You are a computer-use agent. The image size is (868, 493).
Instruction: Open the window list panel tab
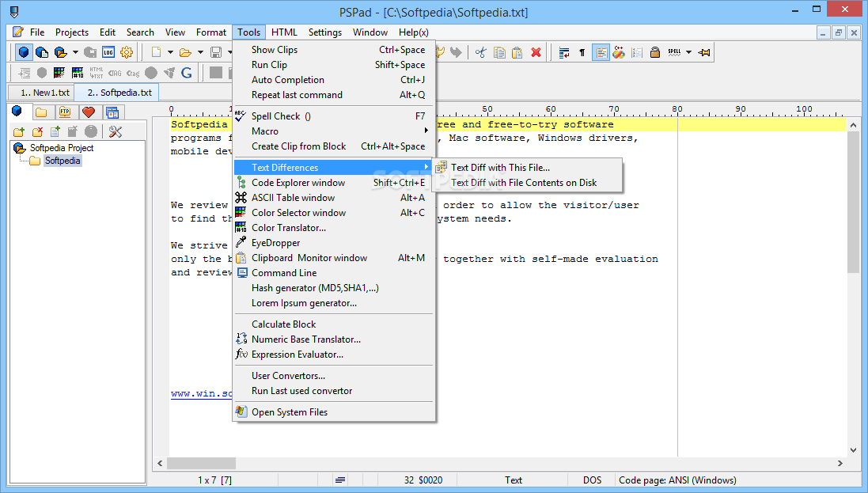(112, 112)
